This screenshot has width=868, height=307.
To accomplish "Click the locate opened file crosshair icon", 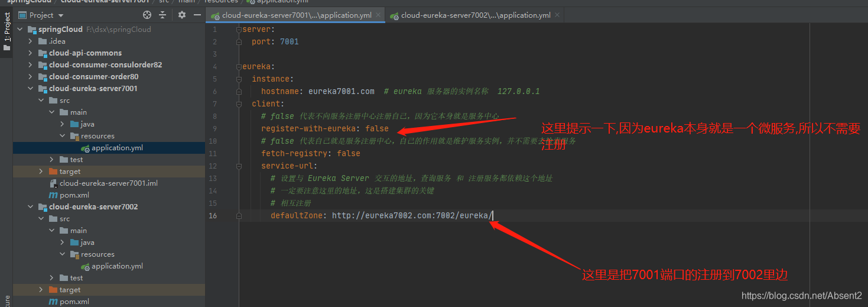I will point(147,15).
